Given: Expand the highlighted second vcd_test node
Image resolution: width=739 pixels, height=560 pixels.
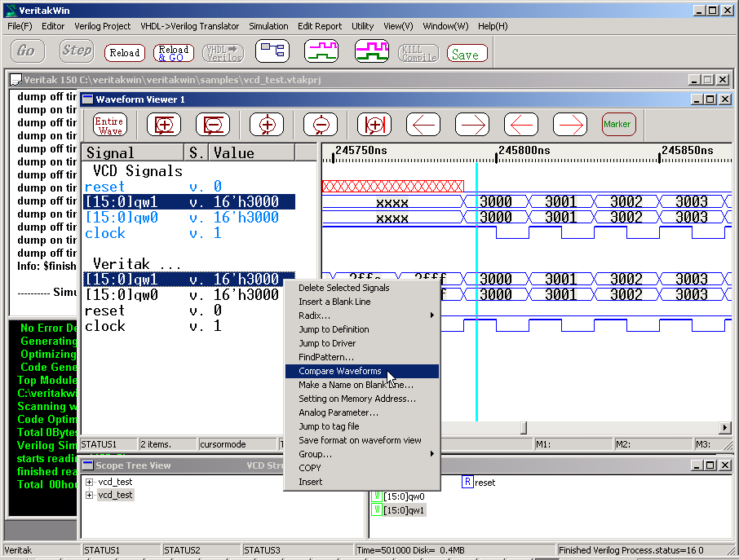Looking at the screenshot, I should [x=89, y=495].
